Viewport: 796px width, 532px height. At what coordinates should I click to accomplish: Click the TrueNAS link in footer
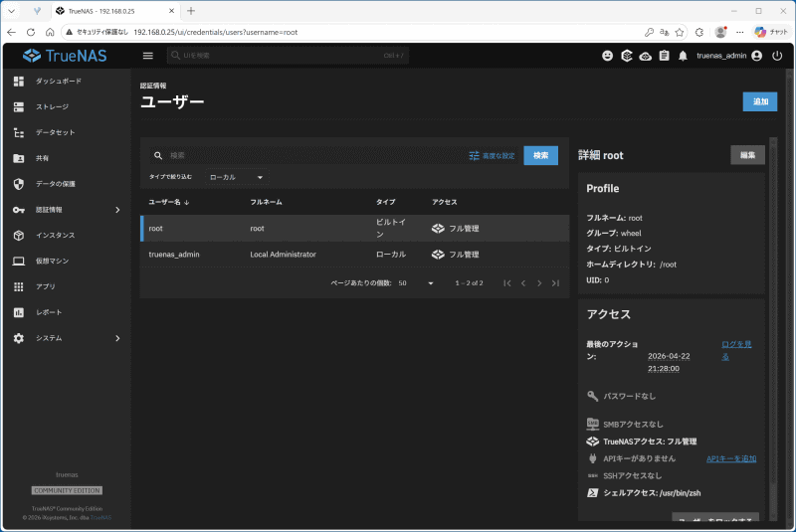pyautogui.click(x=100, y=518)
